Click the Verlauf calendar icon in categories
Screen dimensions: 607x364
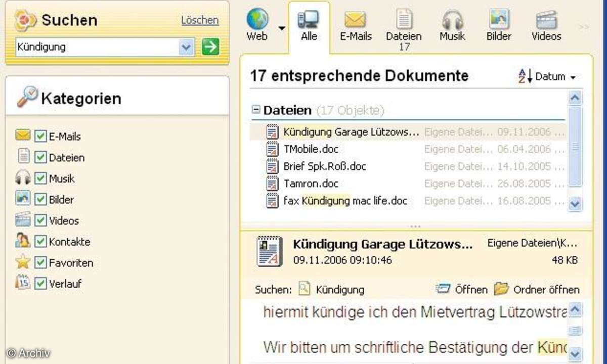(x=23, y=283)
